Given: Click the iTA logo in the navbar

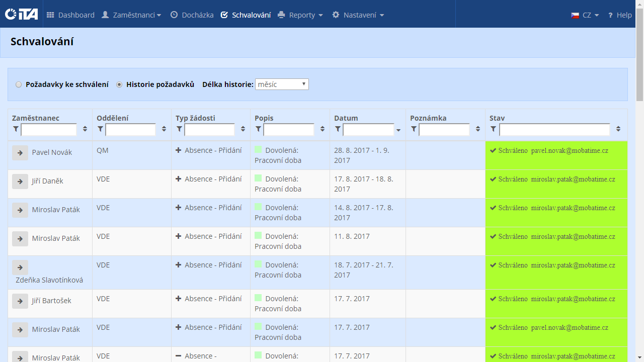Looking at the screenshot, I should (21, 15).
